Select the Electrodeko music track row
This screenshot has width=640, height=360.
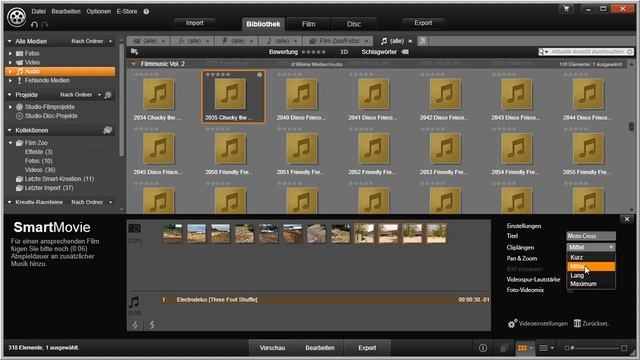(325, 300)
